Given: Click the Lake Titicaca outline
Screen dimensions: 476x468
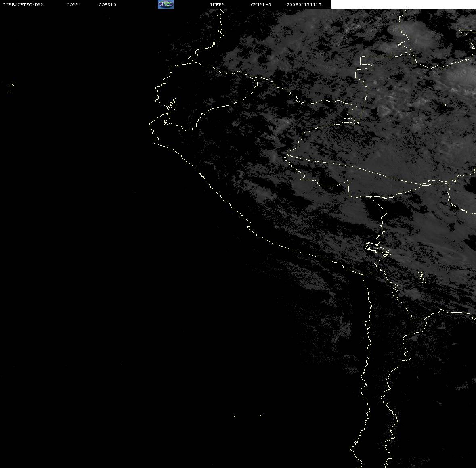Looking at the screenshot, I should [x=378, y=249].
